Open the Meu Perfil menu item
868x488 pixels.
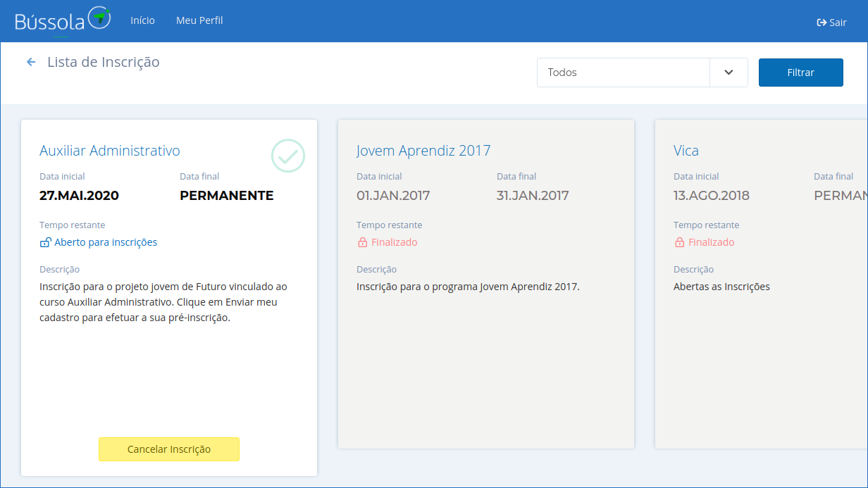[x=199, y=20]
